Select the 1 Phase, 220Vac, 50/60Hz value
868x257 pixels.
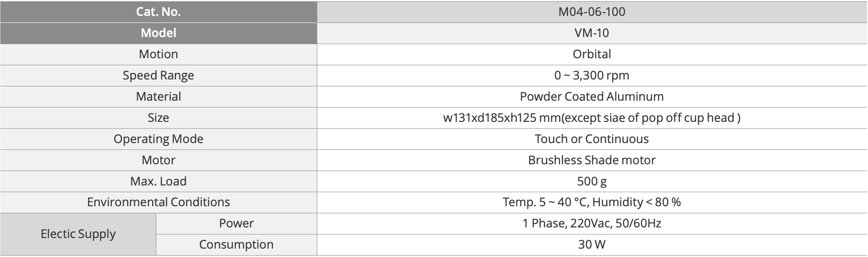click(591, 223)
